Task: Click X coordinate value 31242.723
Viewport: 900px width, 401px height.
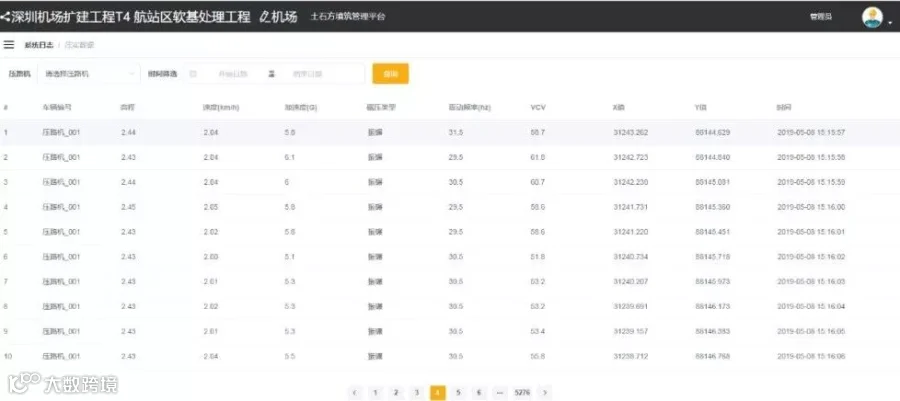Action: 630,157
